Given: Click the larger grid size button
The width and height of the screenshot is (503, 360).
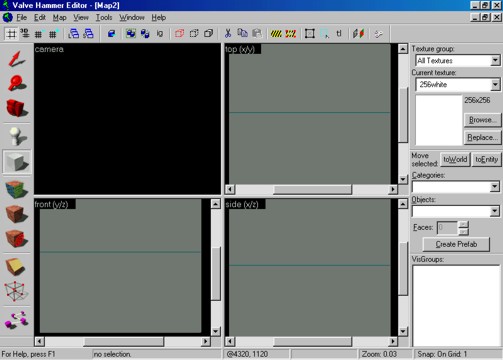Looking at the screenshot, I should (x=53, y=34).
